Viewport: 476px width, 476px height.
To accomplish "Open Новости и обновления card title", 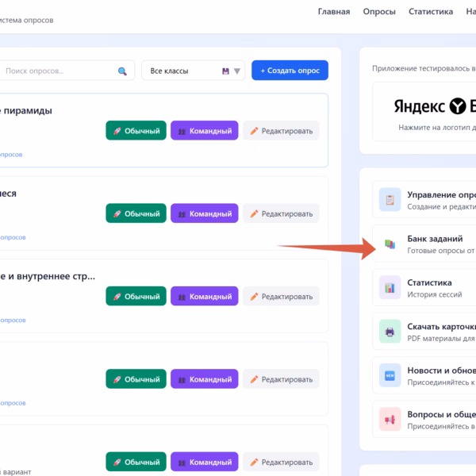I will [x=441, y=370].
